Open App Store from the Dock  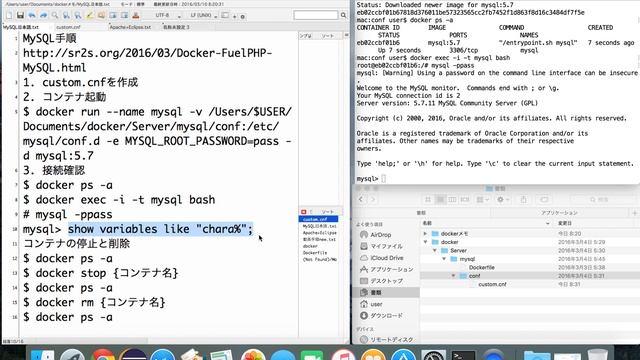coord(403,355)
